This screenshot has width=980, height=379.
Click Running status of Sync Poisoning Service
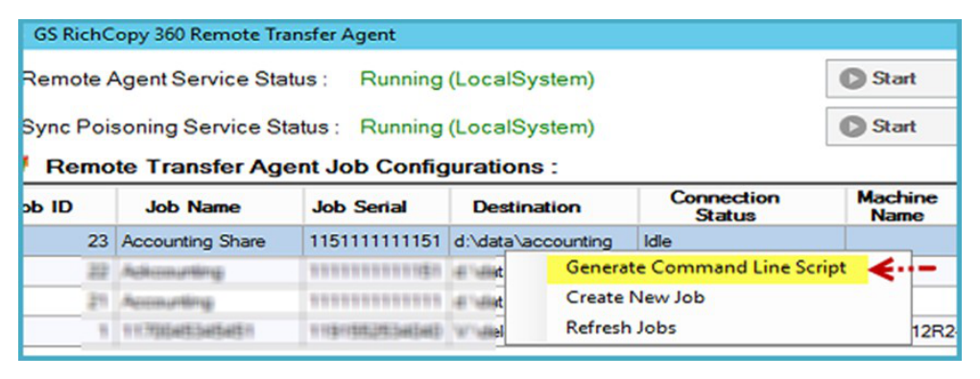[477, 128]
